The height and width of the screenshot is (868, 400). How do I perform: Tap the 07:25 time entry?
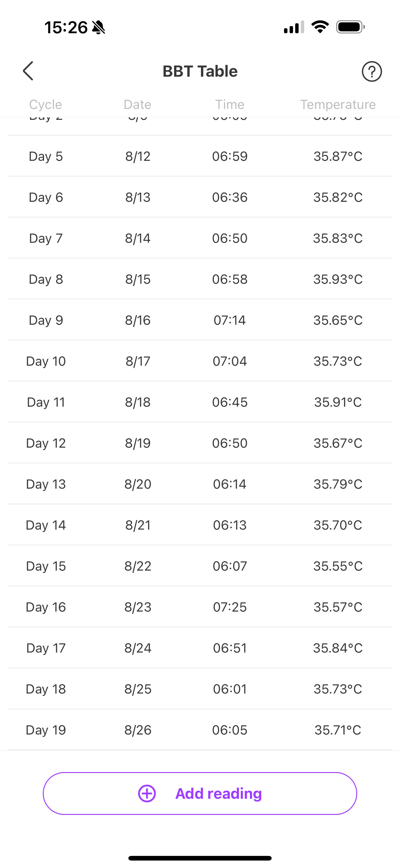(x=230, y=607)
